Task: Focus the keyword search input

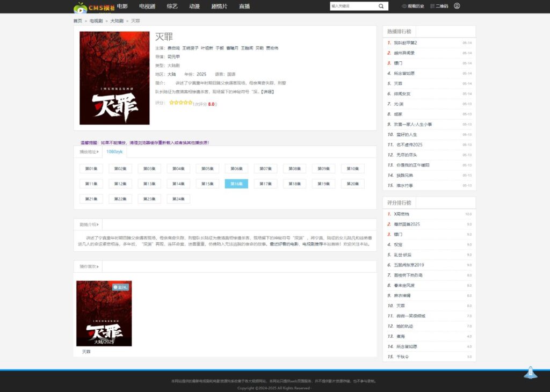Action: click(353, 6)
